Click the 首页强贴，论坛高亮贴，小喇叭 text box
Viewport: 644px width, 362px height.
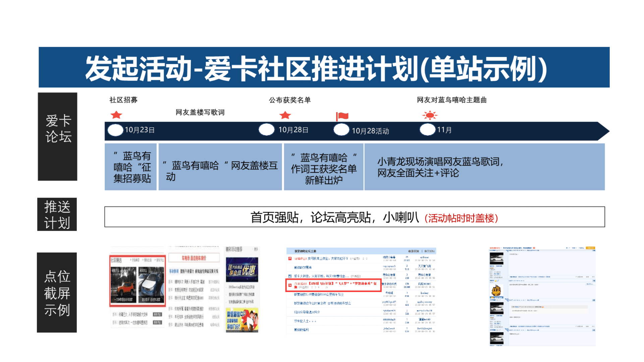355,217
